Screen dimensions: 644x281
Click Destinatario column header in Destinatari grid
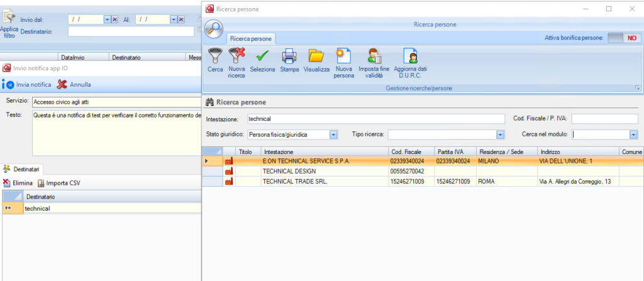click(x=113, y=197)
